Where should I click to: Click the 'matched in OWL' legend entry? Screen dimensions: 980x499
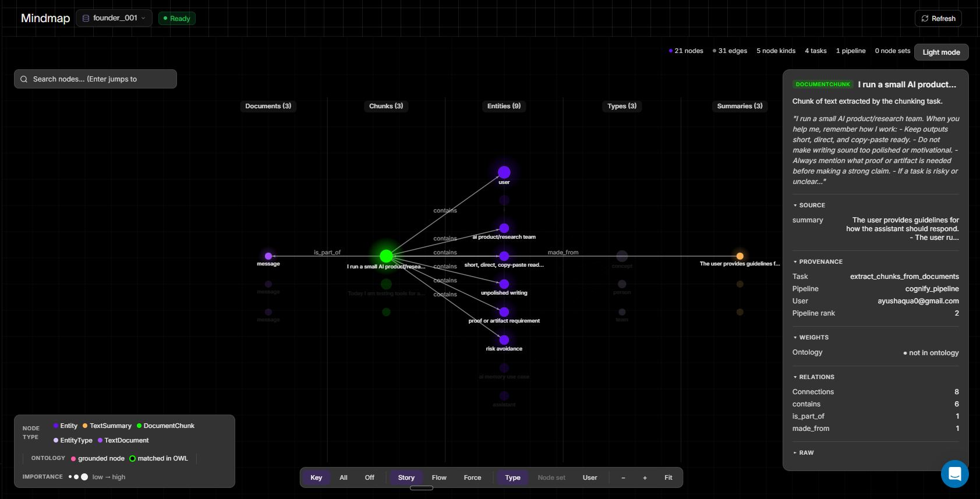click(159, 458)
